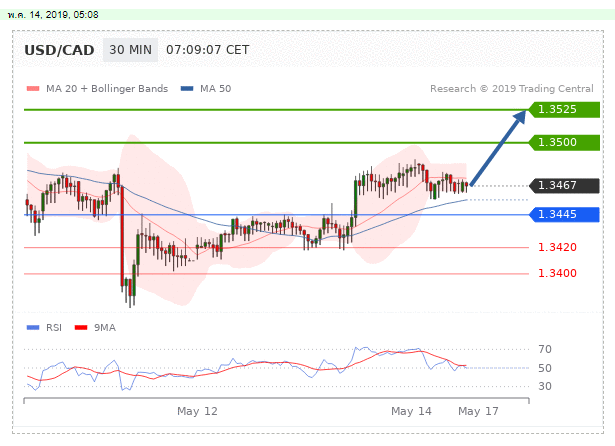This screenshot has width=615, height=446.
Task: Select the 30 MIN timeframe badge
Action: pyautogui.click(x=130, y=50)
